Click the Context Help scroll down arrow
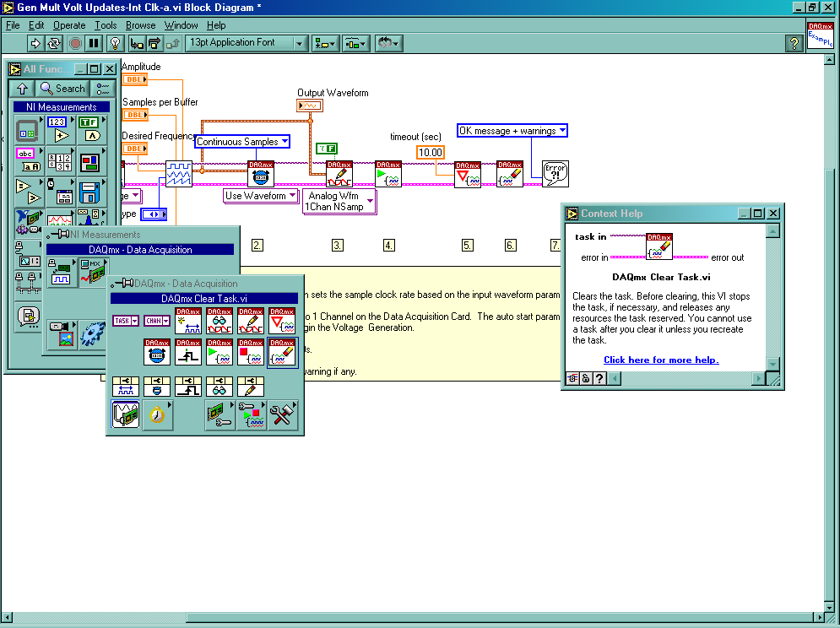Screen dimensions: 840x628 pyautogui.click(x=772, y=365)
